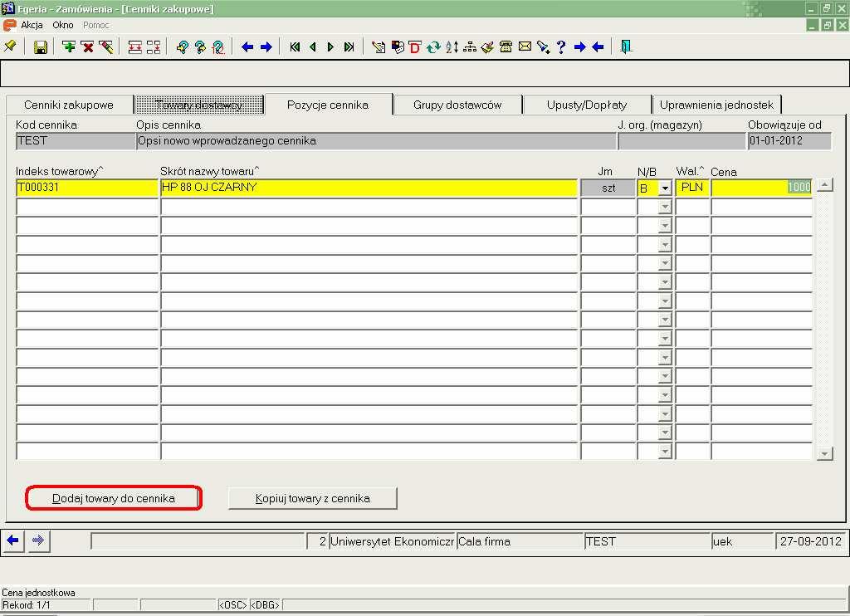Switch to the Uprawnienia jednostek tab
The image size is (850, 616).
716,105
